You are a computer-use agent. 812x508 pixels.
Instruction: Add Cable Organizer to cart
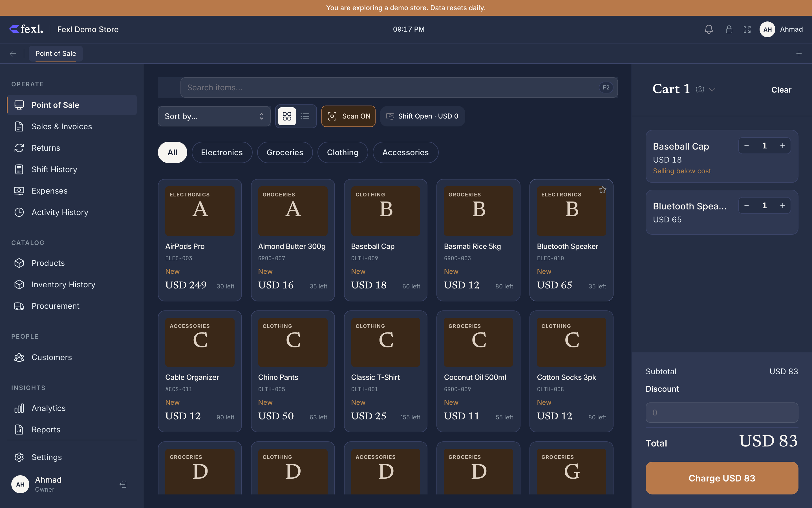pyautogui.click(x=200, y=371)
